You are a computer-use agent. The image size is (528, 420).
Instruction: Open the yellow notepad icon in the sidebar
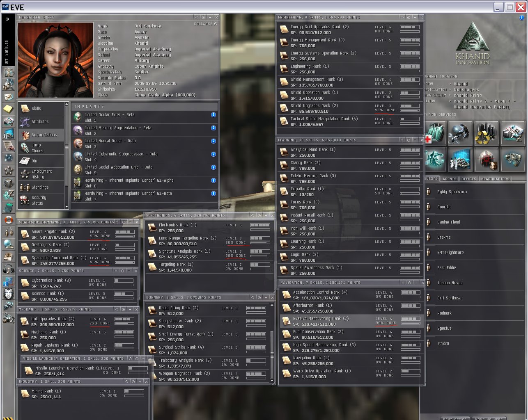tap(9, 109)
